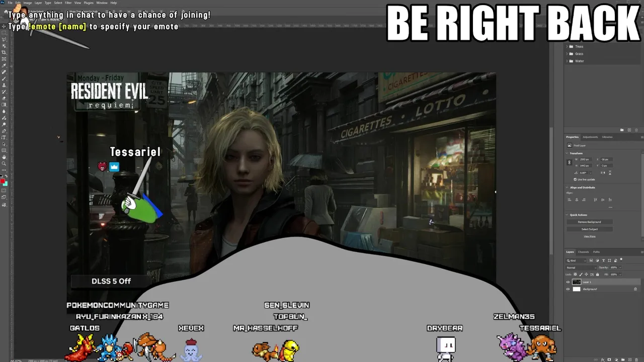
Task: Open the layer blend mode Normal dropdown
Action: tap(581, 267)
